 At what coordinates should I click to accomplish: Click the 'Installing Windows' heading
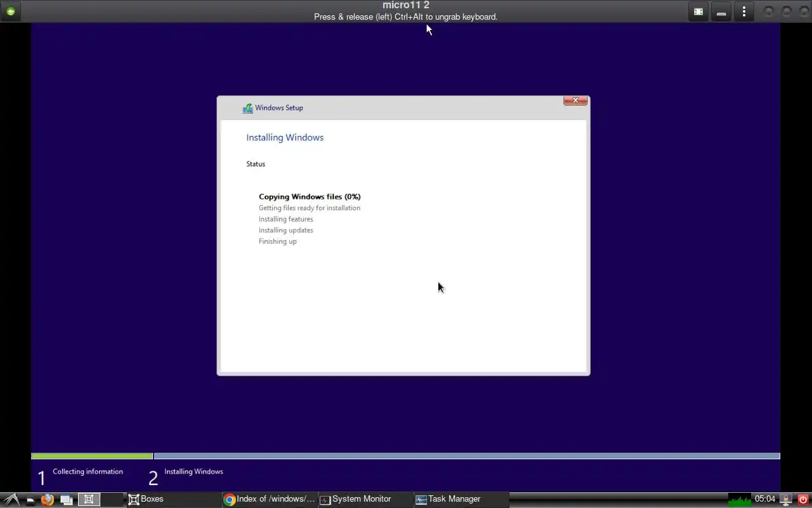tap(285, 138)
